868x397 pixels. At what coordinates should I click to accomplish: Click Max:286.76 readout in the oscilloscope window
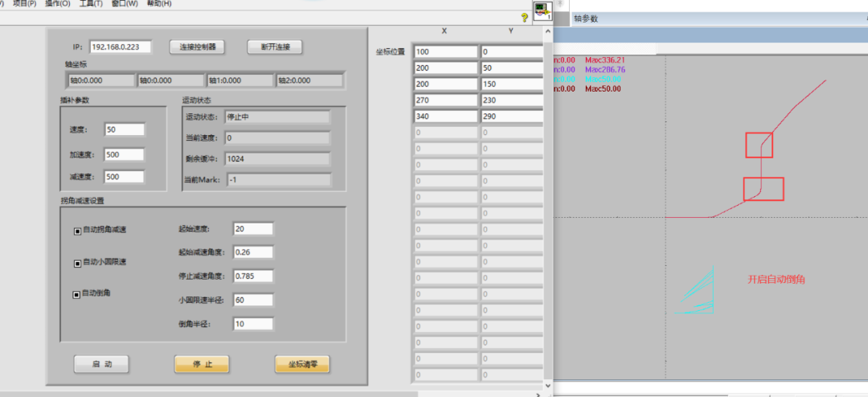[605, 70]
